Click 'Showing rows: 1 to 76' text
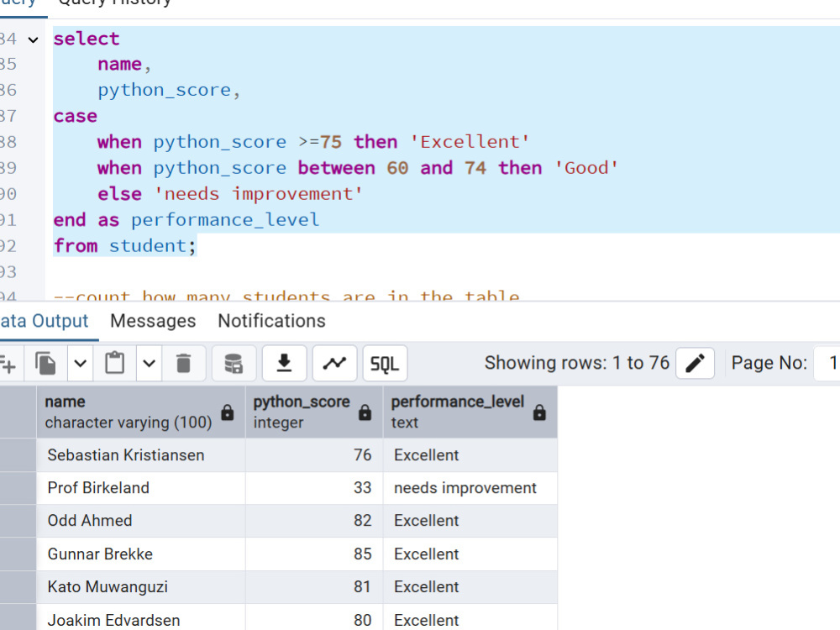 (x=577, y=363)
